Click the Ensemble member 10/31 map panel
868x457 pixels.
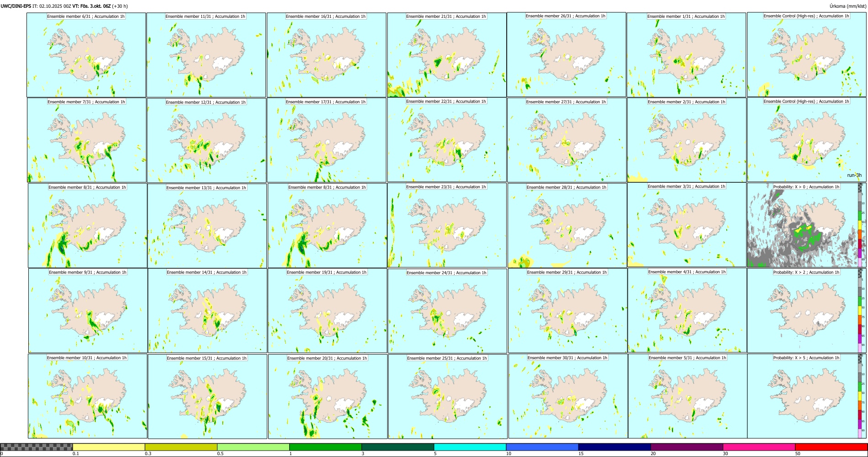coord(88,396)
